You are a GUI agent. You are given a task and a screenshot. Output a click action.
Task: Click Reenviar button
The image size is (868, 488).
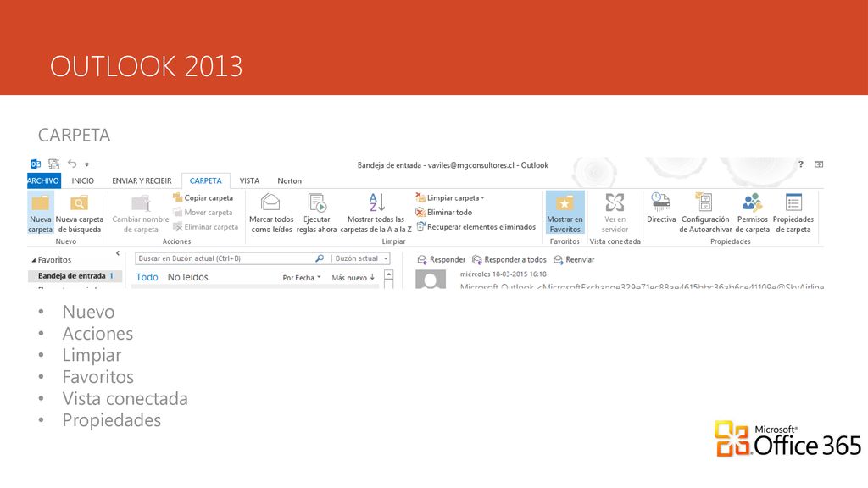[x=574, y=259]
